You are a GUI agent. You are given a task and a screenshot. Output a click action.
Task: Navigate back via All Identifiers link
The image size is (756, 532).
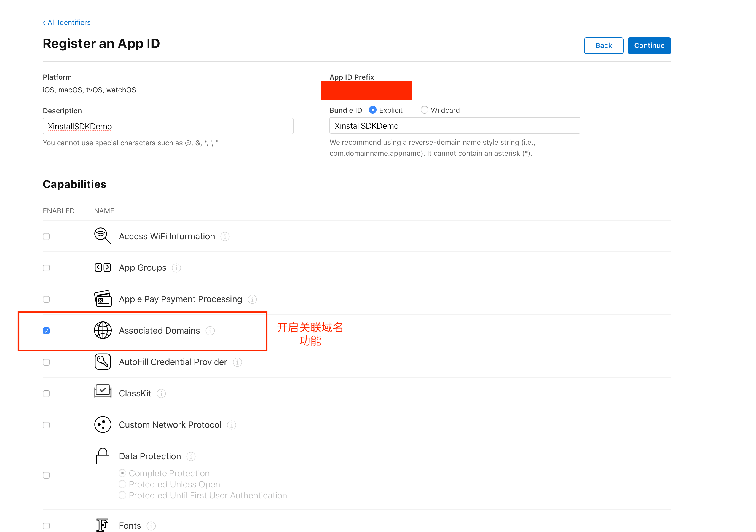point(66,22)
